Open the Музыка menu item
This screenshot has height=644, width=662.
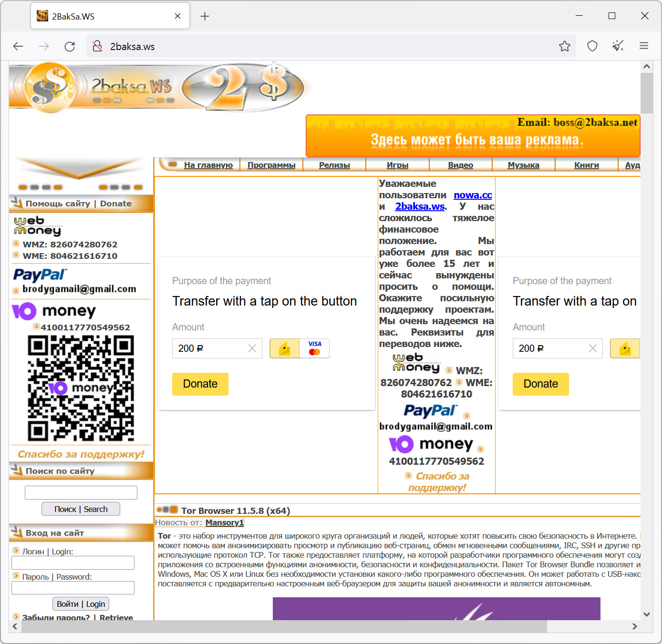click(523, 165)
